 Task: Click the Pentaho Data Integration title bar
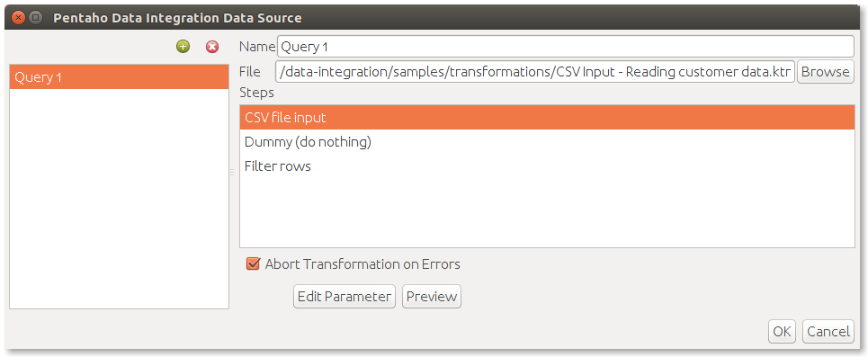click(177, 18)
